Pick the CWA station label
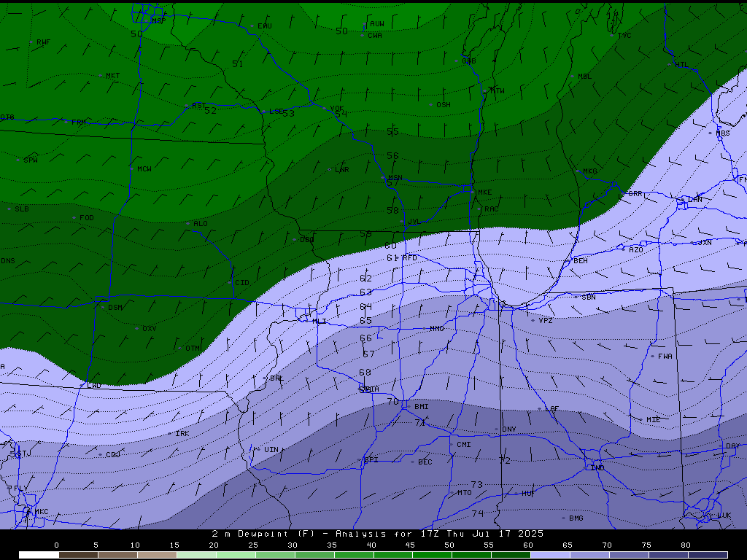 click(375, 35)
